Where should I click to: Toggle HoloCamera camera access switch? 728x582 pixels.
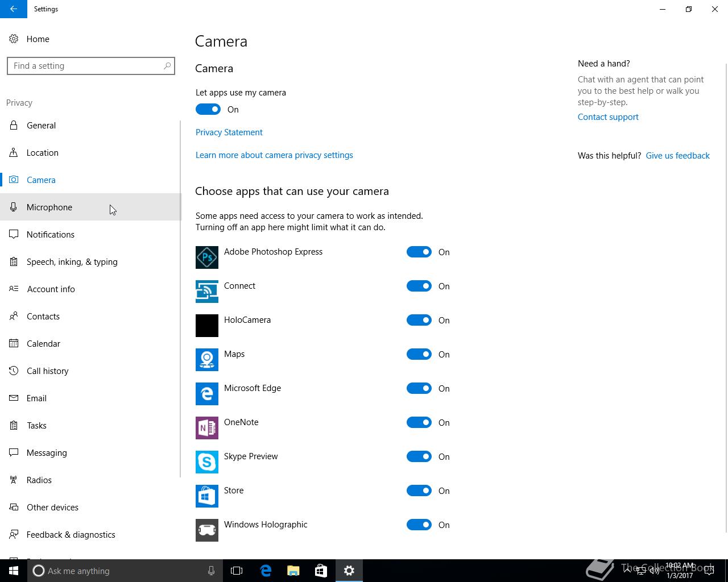click(419, 320)
